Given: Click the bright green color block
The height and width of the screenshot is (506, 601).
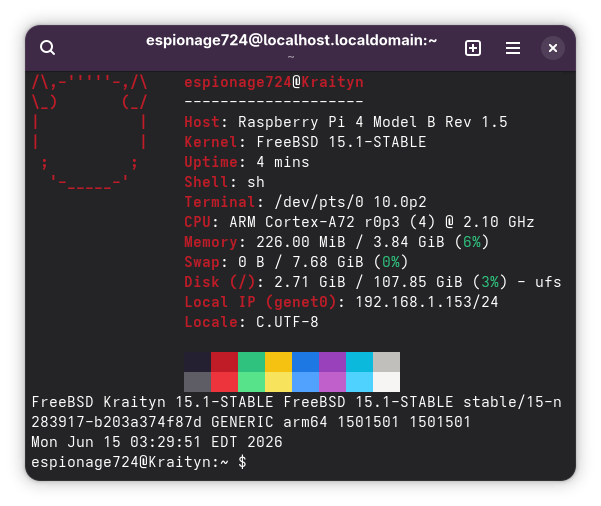Looking at the screenshot, I should (x=251, y=382).
